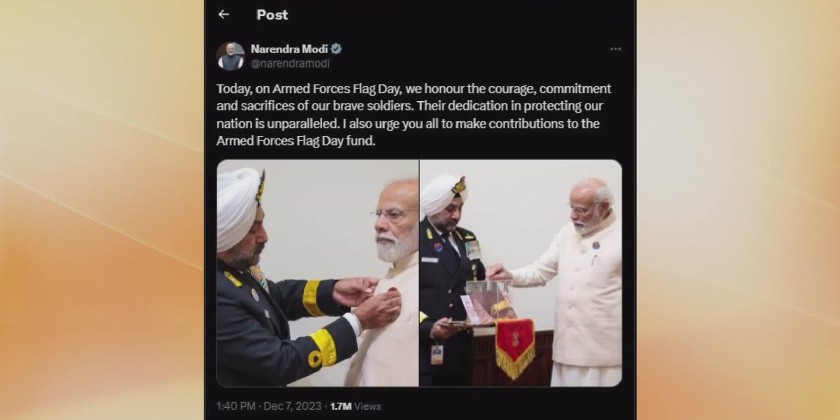
Task: Click the beige background right of post
Action: click(x=738, y=210)
